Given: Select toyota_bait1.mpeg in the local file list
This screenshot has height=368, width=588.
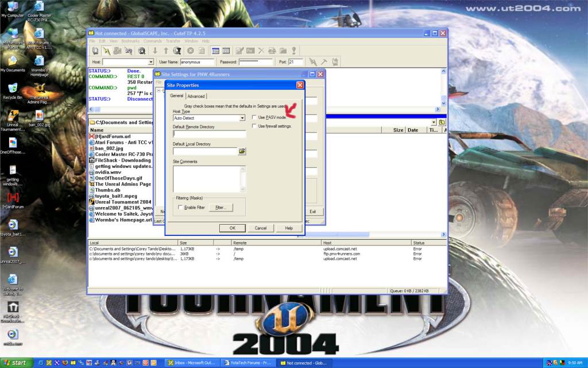Looking at the screenshot, I should [x=116, y=196].
